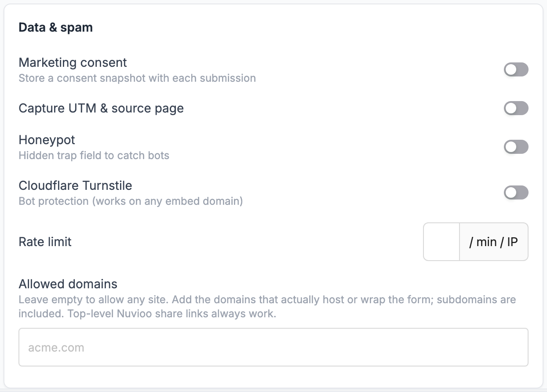Click 'Hidden trap field to catch bots' text
Screen dimensions: 547x392
[94, 156]
